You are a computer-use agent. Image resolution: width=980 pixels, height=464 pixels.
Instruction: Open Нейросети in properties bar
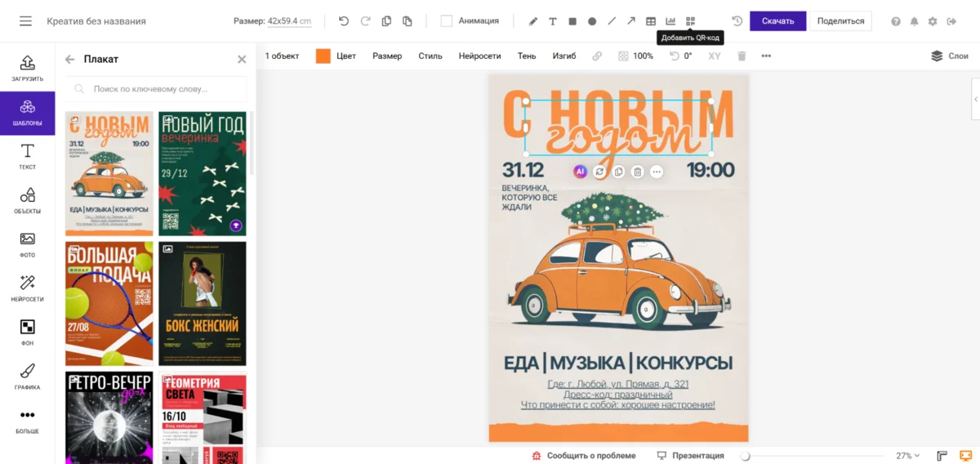(x=480, y=56)
